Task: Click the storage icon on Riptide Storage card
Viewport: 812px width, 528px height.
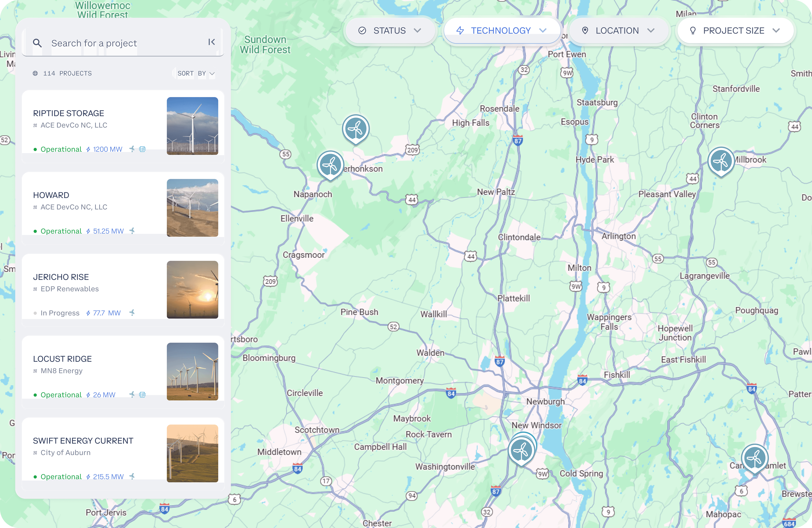Action: (x=143, y=149)
